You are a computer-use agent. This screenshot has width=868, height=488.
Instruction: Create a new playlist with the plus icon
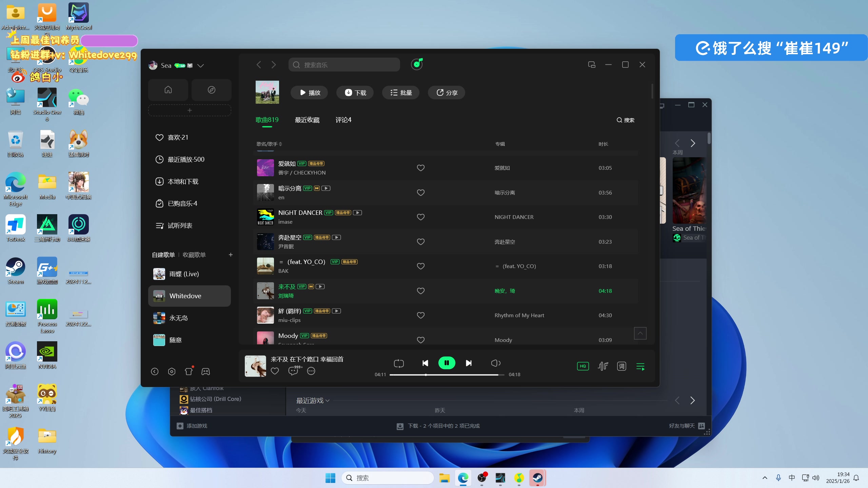(231, 255)
